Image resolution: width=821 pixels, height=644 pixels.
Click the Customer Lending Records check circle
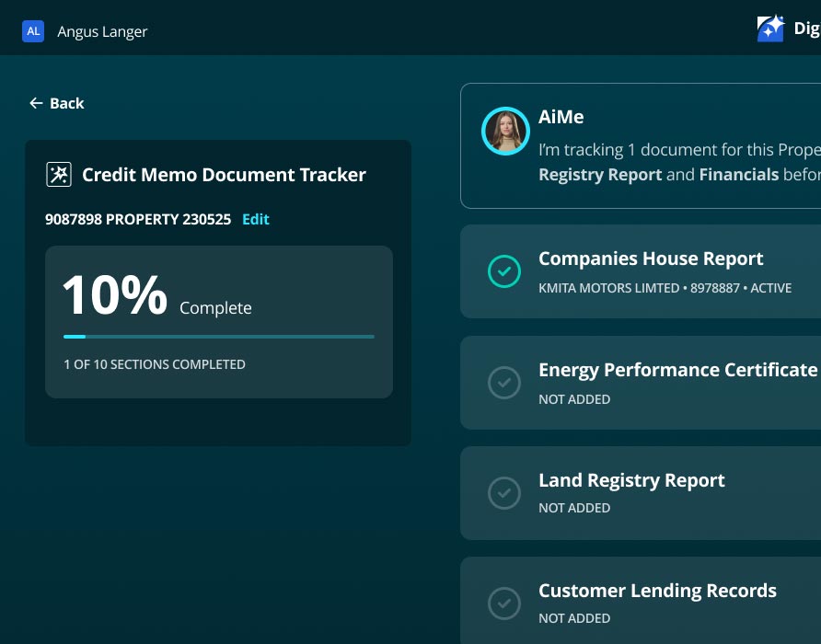(x=504, y=604)
